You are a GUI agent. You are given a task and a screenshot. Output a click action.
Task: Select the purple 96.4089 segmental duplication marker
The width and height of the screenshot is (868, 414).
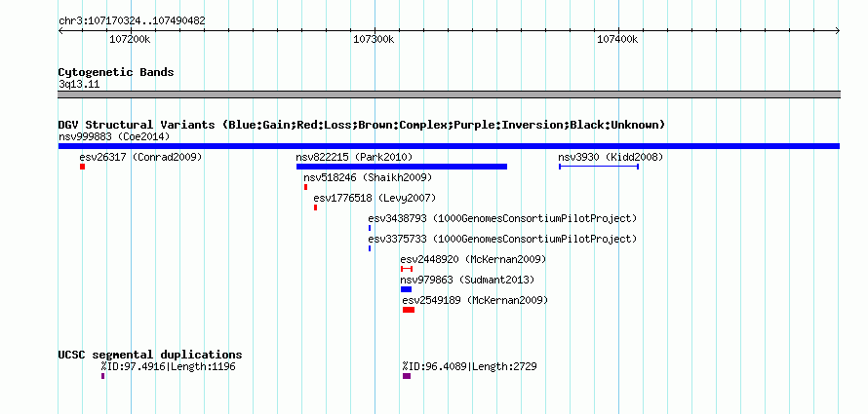[407, 376]
